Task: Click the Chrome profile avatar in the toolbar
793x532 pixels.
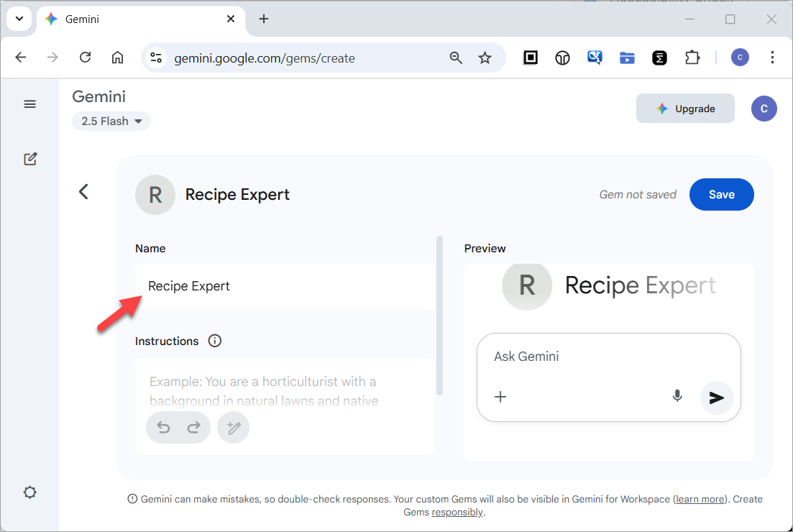Action: coord(740,57)
